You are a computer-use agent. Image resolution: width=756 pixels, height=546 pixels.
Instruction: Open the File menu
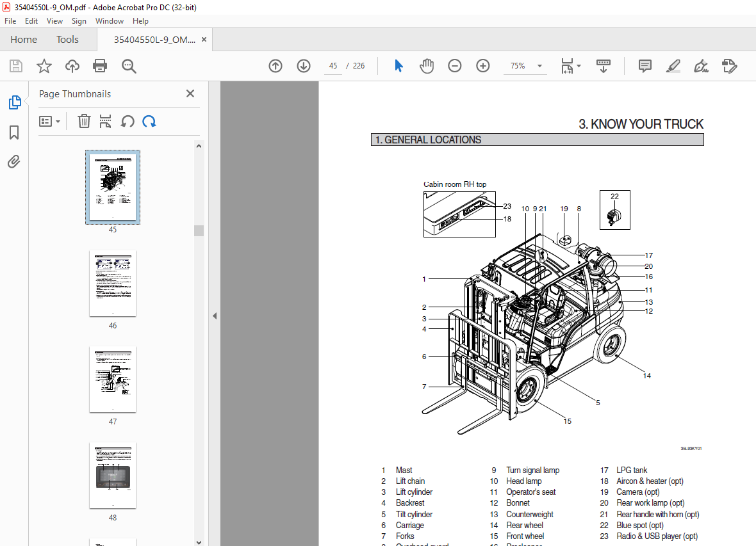[x=10, y=21]
